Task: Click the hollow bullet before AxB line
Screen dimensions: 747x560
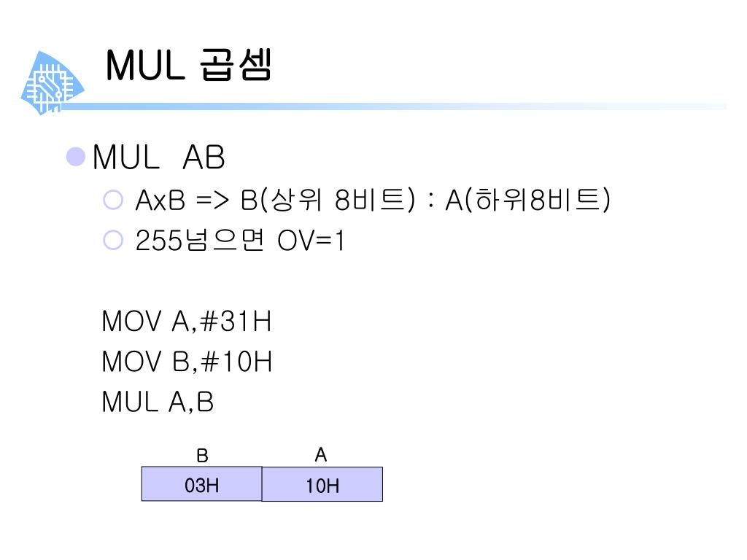Action: point(113,200)
